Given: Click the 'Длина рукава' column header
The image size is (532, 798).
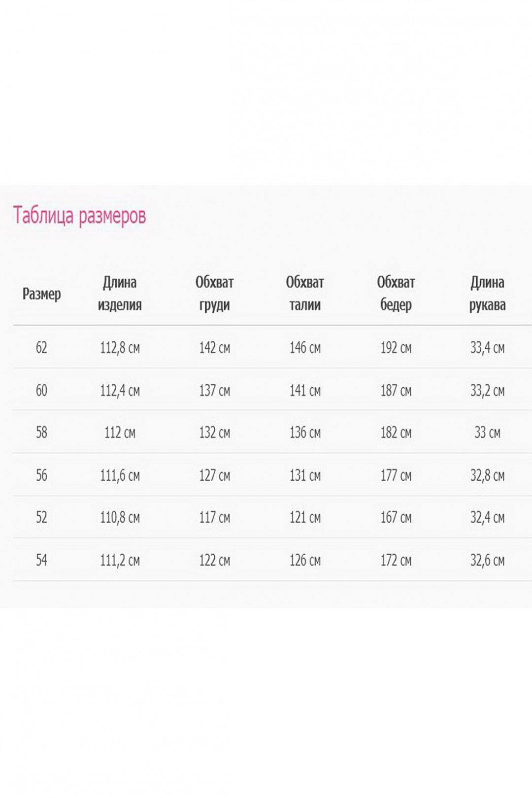Looking at the screenshot, I should pos(487,294).
